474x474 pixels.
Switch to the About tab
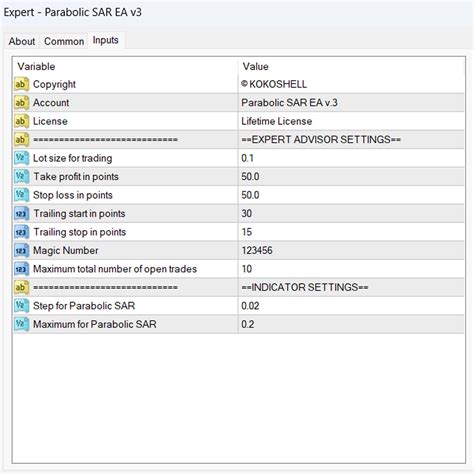(22, 41)
